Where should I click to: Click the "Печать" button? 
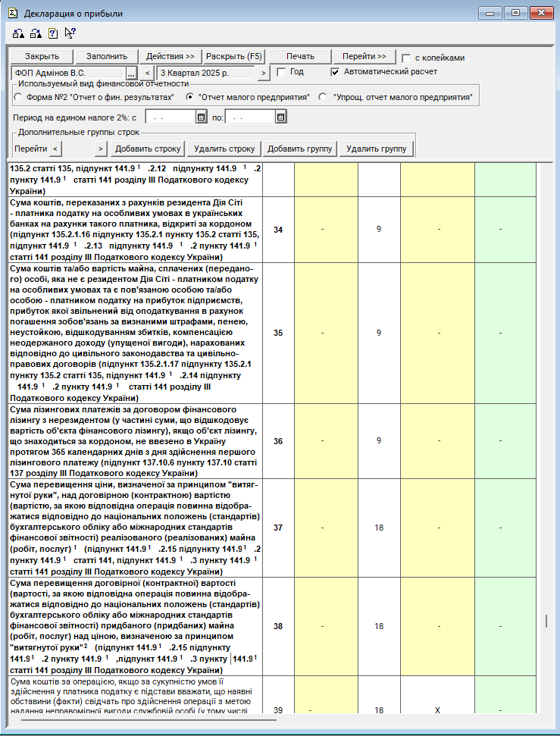click(x=300, y=57)
